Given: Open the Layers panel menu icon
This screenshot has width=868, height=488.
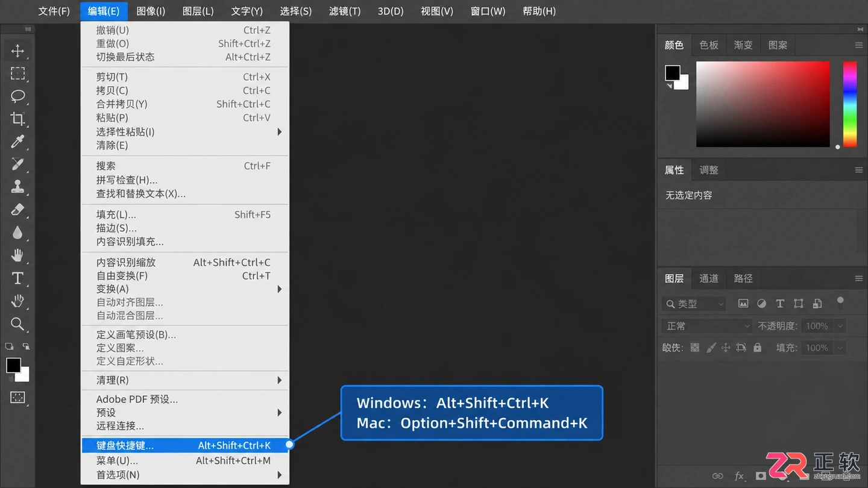Looking at the screenshot, I should pyautogui.click(x=859, y=278).
